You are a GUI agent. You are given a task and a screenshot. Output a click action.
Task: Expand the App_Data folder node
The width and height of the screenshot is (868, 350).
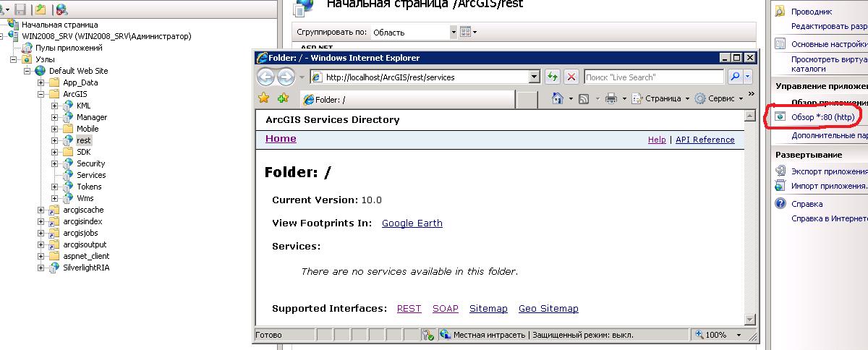click(41, 82)
